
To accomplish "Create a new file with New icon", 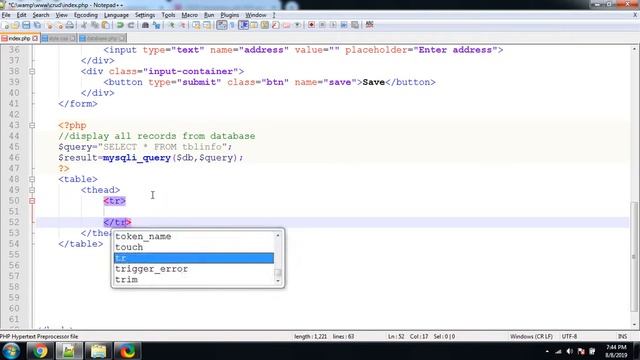I will (x=5, y=25).
